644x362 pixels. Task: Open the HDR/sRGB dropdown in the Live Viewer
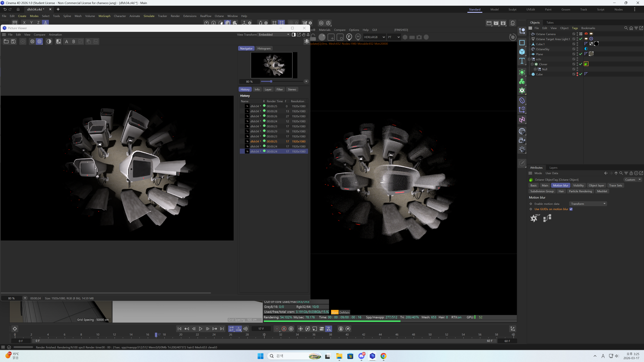pyautogui.click(x=374, y=37)
